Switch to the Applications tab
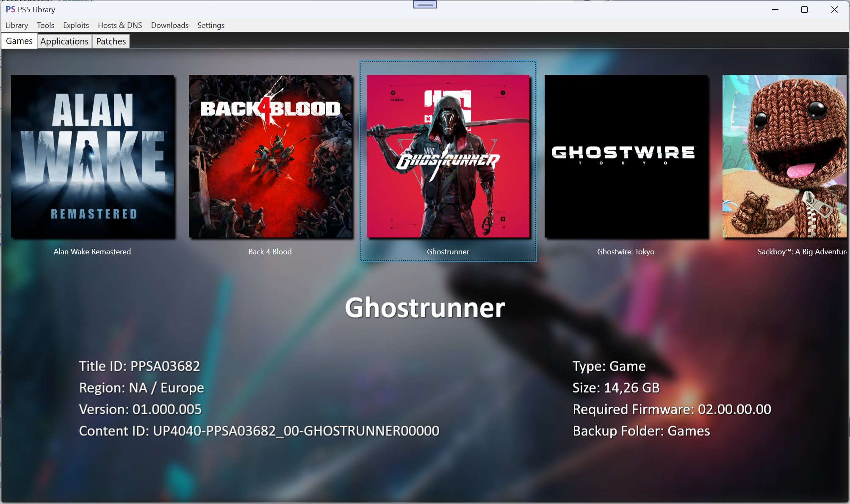 pos(64,41)
